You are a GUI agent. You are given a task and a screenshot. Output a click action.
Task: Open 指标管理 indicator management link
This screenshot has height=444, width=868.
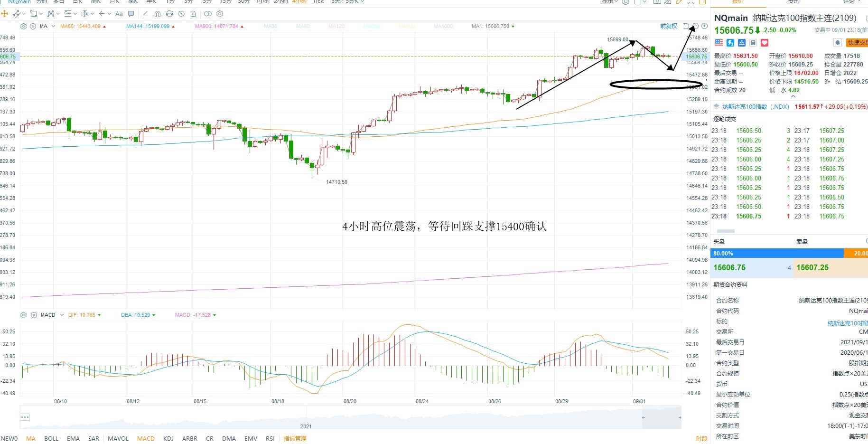(295, 438)
